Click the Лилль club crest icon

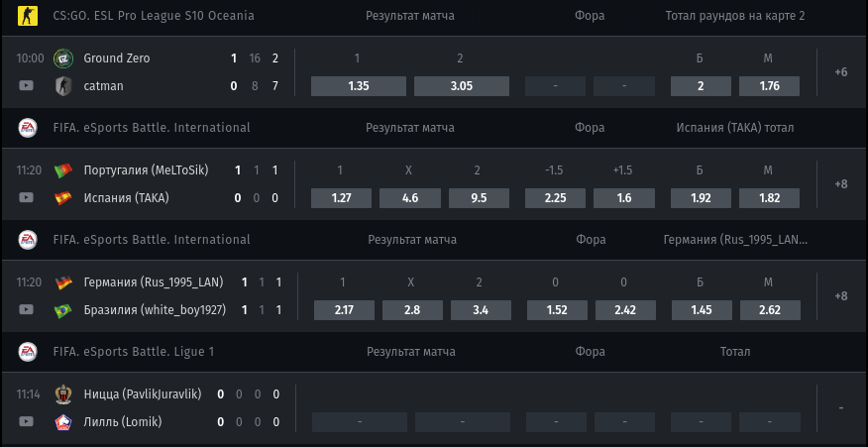[63, 422]
